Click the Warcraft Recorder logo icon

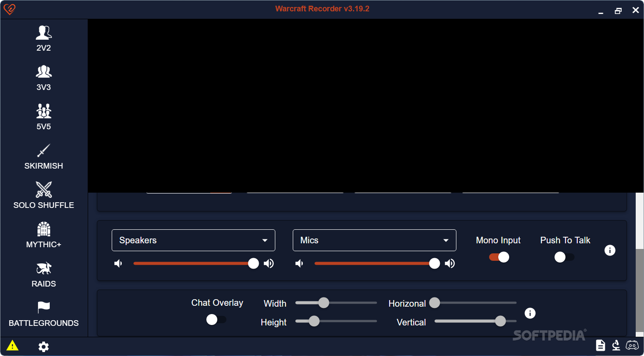(9, 9)
